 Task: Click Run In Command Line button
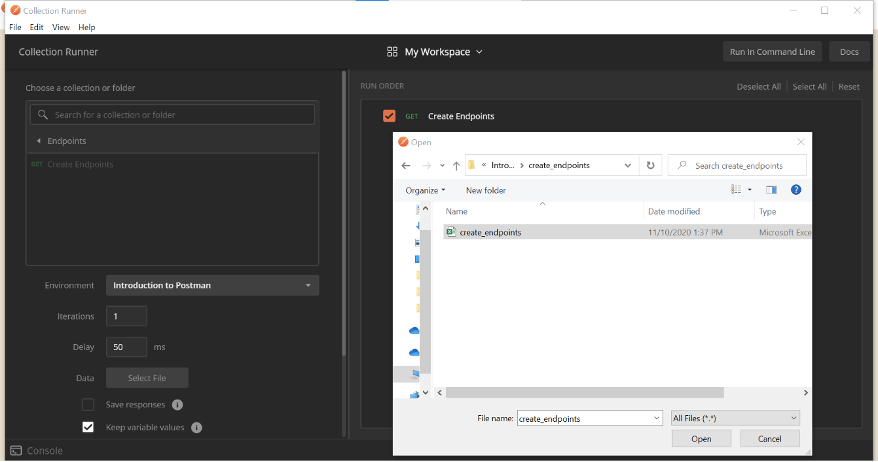[x=772, y=52]
